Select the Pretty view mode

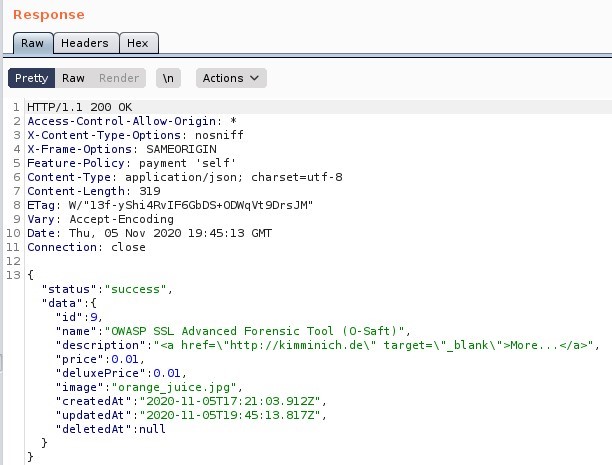(x=32, y=78)
